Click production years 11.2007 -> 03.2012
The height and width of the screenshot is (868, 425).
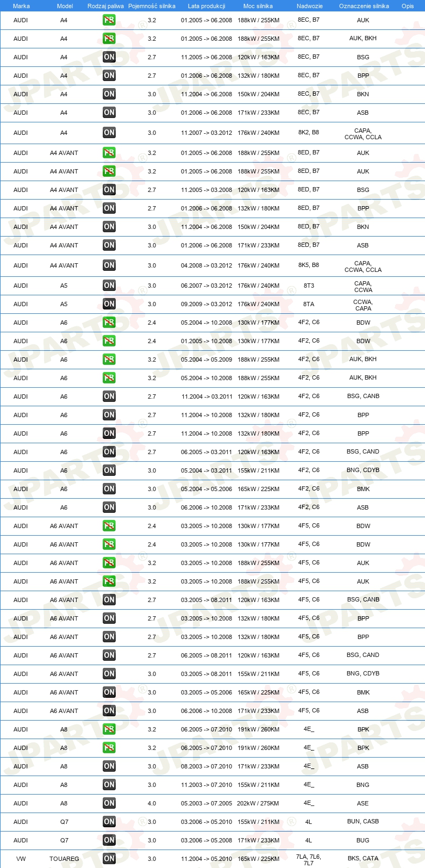coord(207,133)
